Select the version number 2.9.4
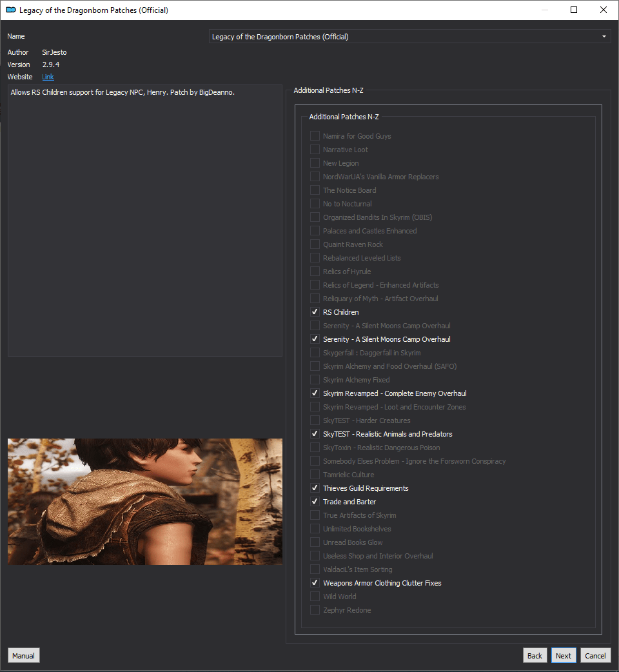Viewport: 619px width, 672px height. (x=51, y=64)
